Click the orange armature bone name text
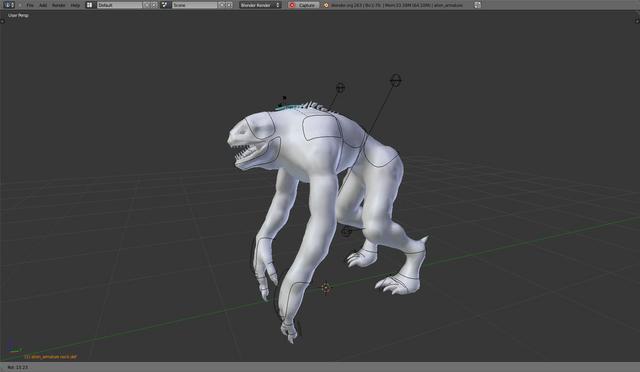The image size is (640, 372). [x=51, y=356]
